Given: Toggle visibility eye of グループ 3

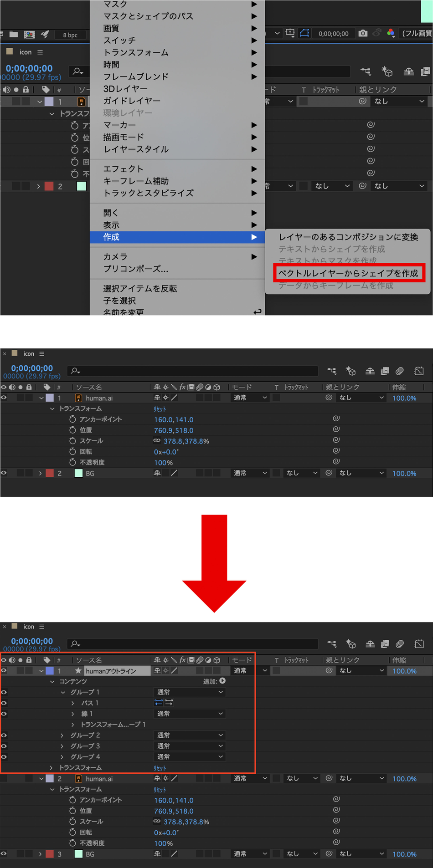Looking at the screenshot, I should (x=4, y=746).
